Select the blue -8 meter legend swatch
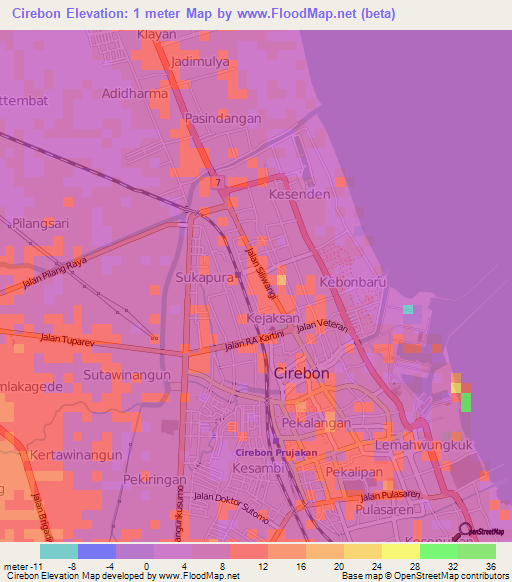512x582 pixels. click(97, 552)
